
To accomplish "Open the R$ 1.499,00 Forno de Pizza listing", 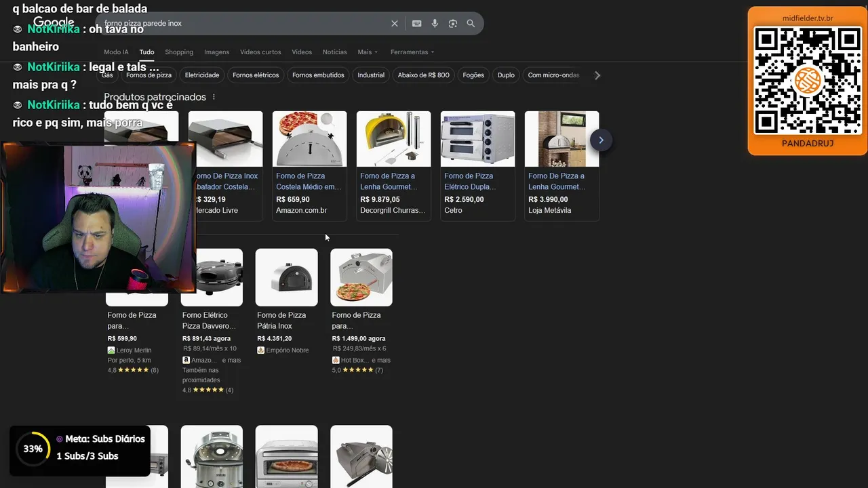I will pyautogui.click(x=357, y=321).
